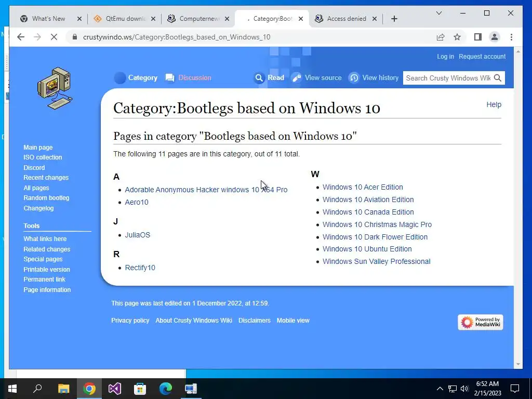Open Windows 10 Ubuntu Edition
532x399 pixels.
367,249
